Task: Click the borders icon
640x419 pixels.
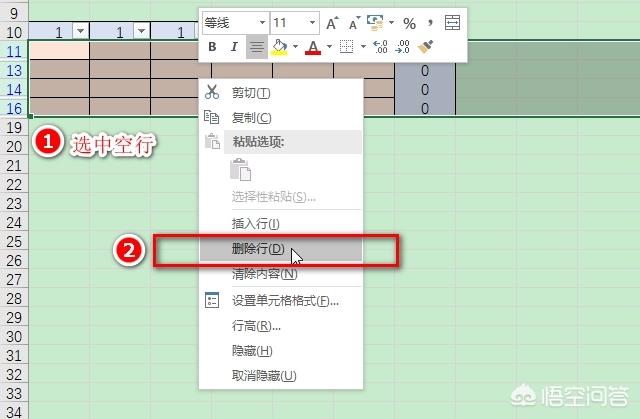Action: click(x=347, y=47)
